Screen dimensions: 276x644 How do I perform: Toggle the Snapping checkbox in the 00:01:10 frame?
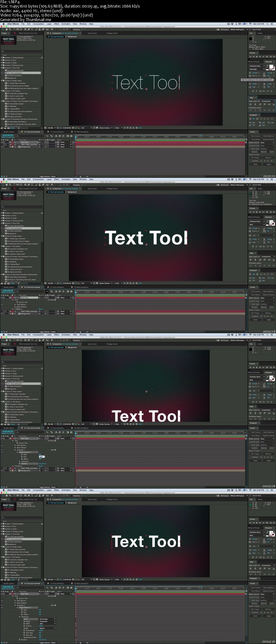click(72, 29)
